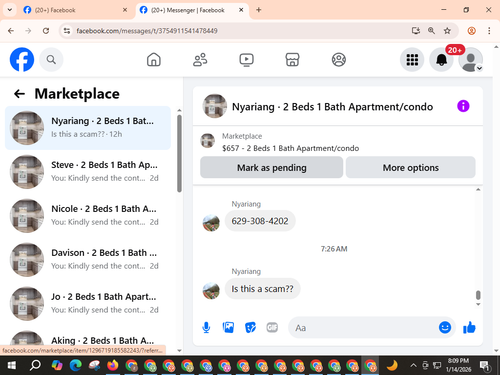The width and height of the screenshot is (500, 375).
Task: Open the purple conversation info icon
Action: pyautogui.click(x=463, y=106)
